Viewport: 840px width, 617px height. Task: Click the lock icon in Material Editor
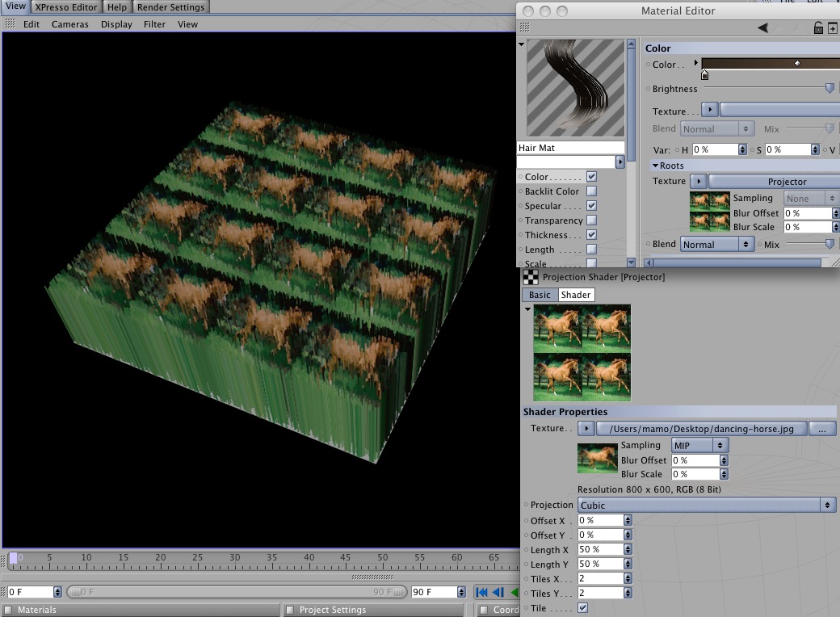pyautogui.click(x=818, y=27)
